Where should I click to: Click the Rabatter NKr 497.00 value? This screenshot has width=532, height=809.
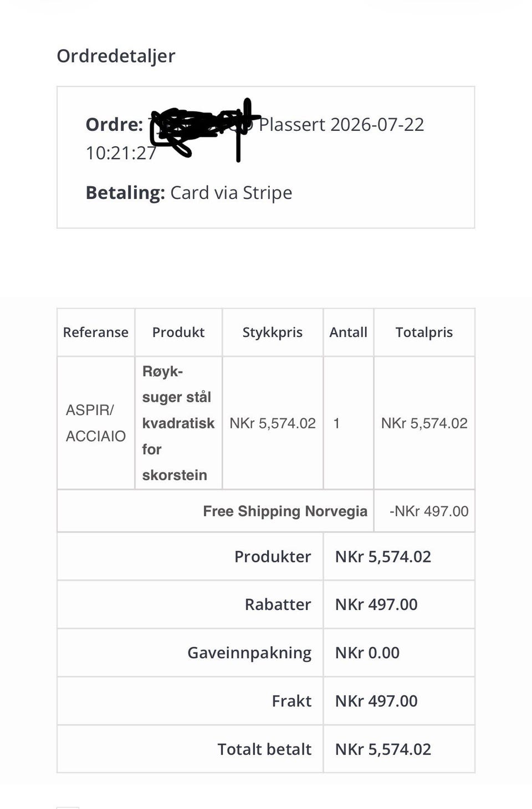pyautogui.click(x=376, y=605)
